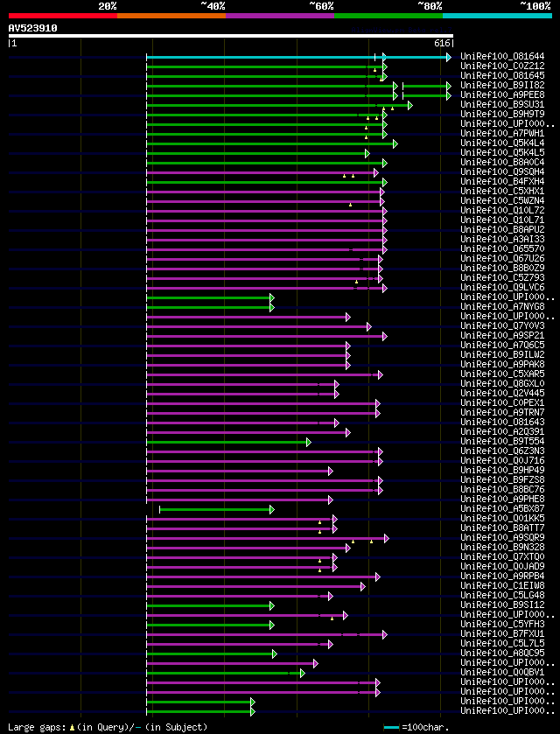Click the green bar of UniRef100_B9T554
The height and width of the screenshot is (734, 560).
[227, 442]
